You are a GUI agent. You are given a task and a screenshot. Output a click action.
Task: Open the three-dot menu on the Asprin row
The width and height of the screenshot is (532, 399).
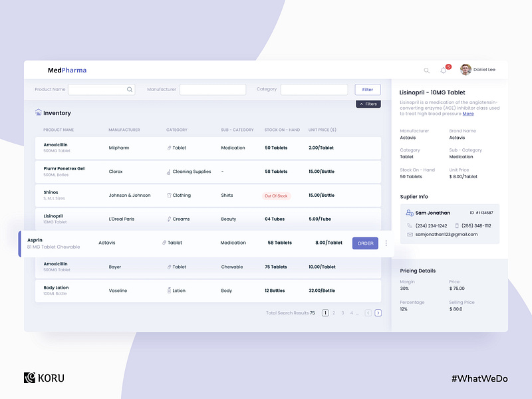[386, 243]
